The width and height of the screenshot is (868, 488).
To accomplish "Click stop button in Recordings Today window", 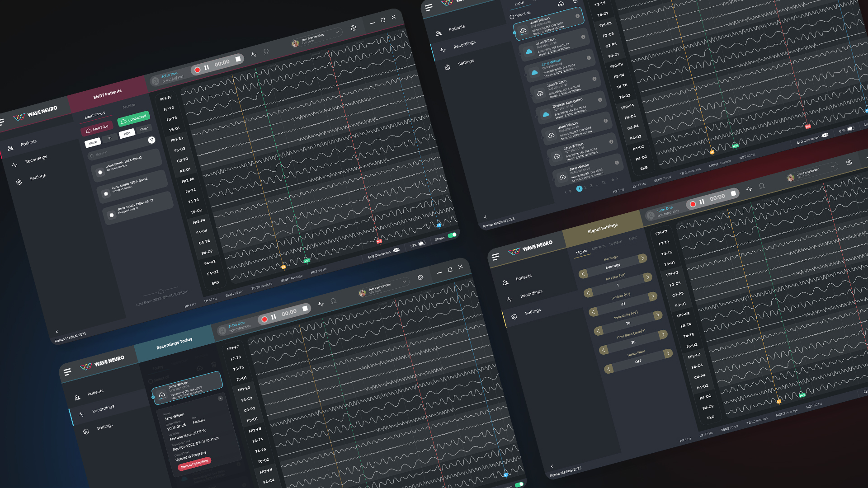I will [x=305, y=309].
